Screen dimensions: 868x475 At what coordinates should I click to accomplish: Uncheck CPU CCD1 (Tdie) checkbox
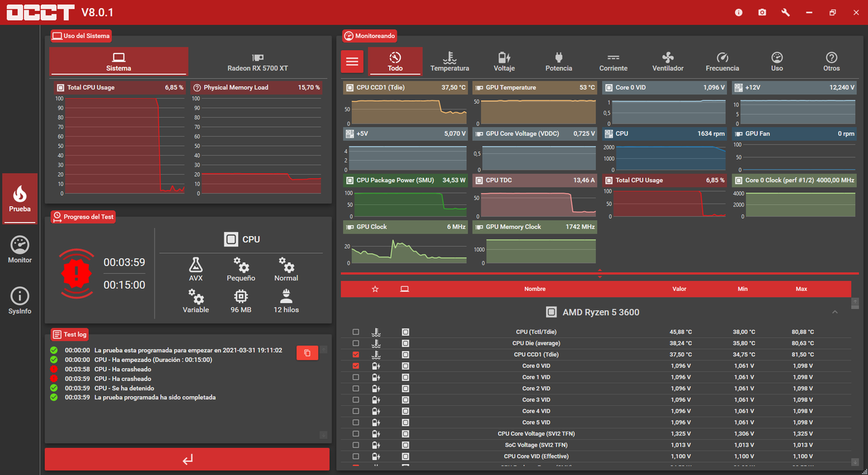[x=356, y=355]
